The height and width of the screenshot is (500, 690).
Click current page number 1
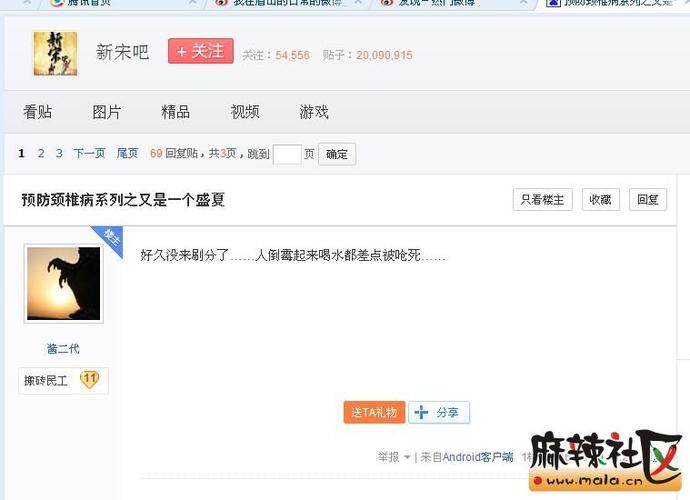[21, 153]
